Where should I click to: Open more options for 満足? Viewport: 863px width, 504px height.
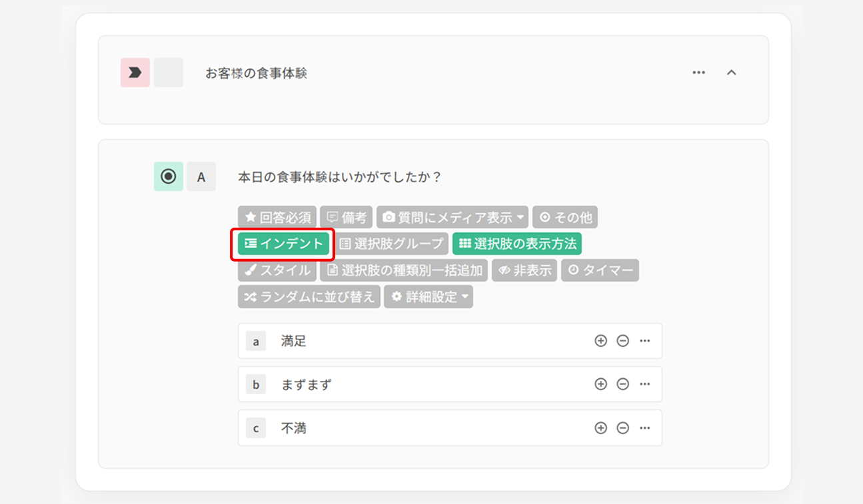pos(644,341)
